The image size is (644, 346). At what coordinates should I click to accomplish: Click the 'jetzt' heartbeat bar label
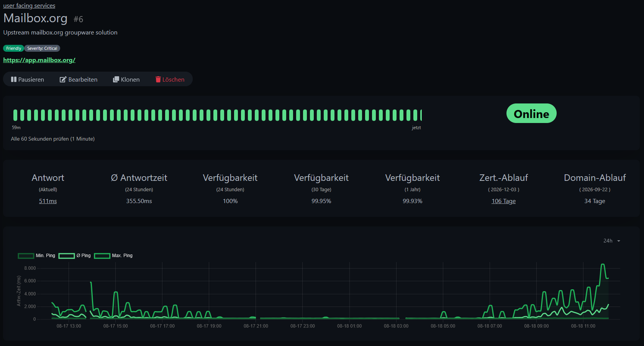coord(416,128)
